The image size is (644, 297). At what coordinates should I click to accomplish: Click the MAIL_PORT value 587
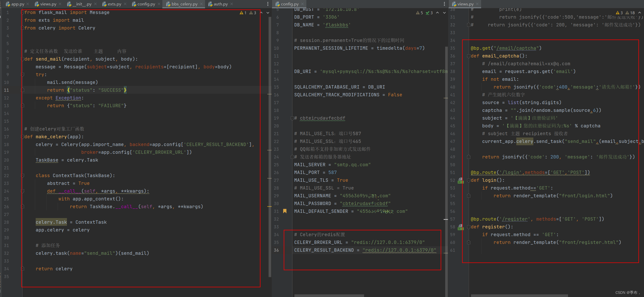tap(332, 172)
